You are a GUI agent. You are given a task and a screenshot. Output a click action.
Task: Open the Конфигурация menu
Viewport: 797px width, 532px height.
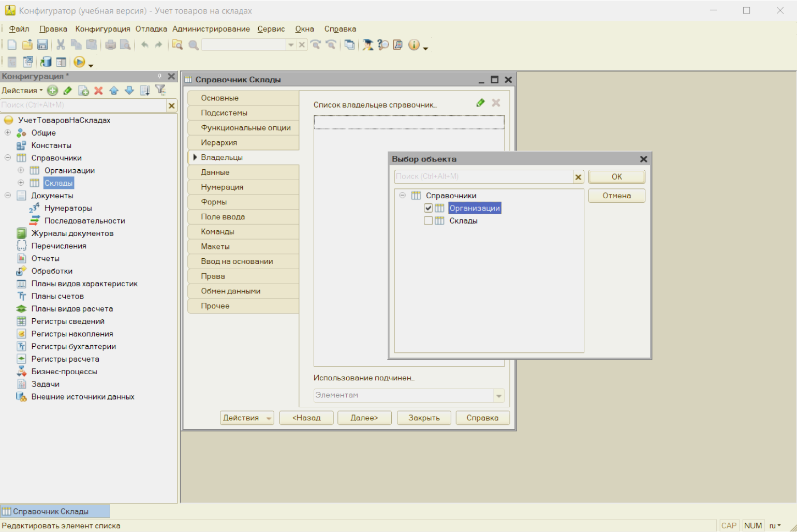click(x=102, y=29)
